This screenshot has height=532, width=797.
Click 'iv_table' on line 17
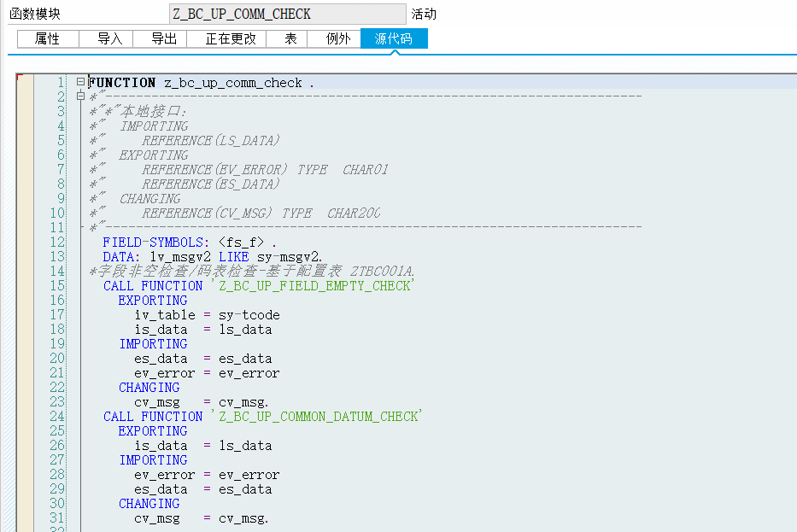click(x=165, y=315)
